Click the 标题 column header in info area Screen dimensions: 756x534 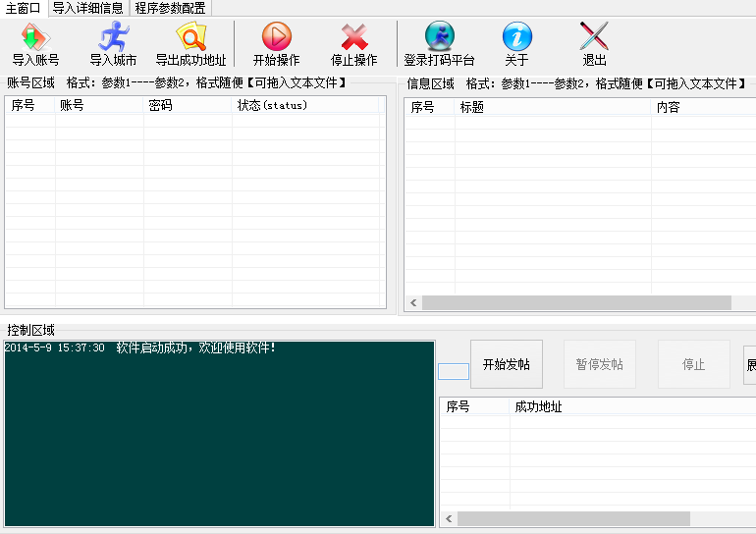point(550,107)
